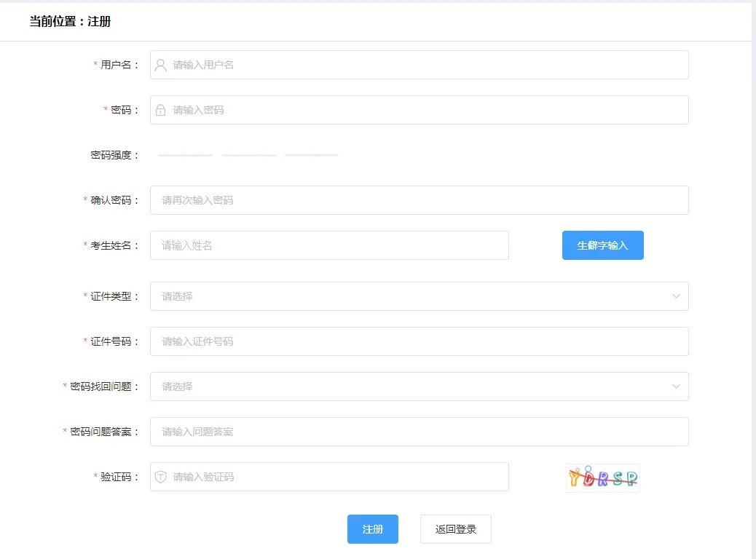Click the captcha image showing YDRSP to refresh

coord(602,478)
